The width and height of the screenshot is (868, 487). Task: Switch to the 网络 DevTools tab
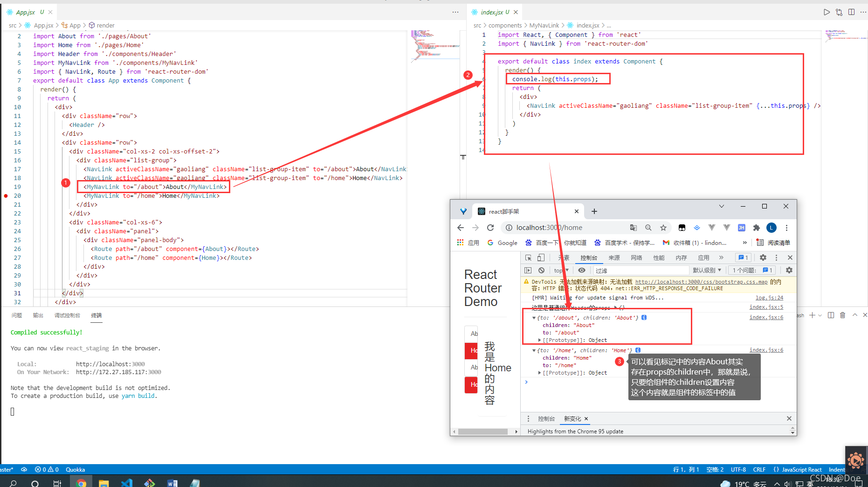pos(636,257)
